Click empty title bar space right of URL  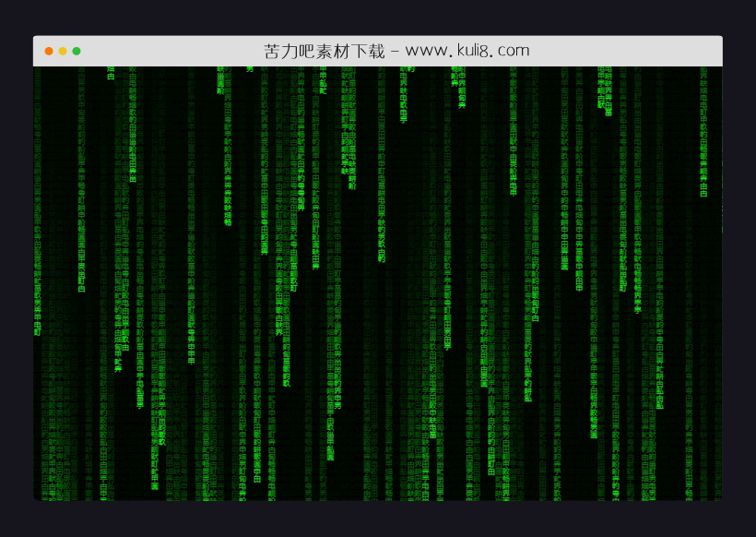click(x=627, y=51)
